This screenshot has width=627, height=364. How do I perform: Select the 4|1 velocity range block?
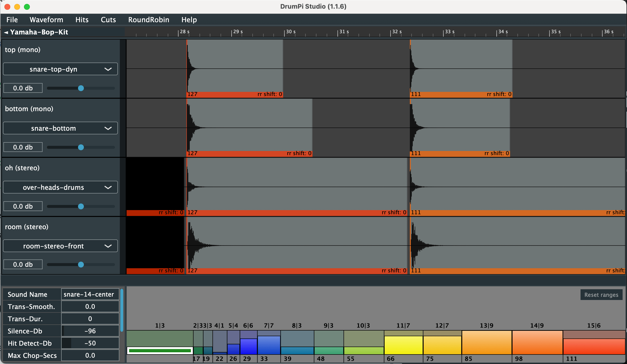point(220,342)
